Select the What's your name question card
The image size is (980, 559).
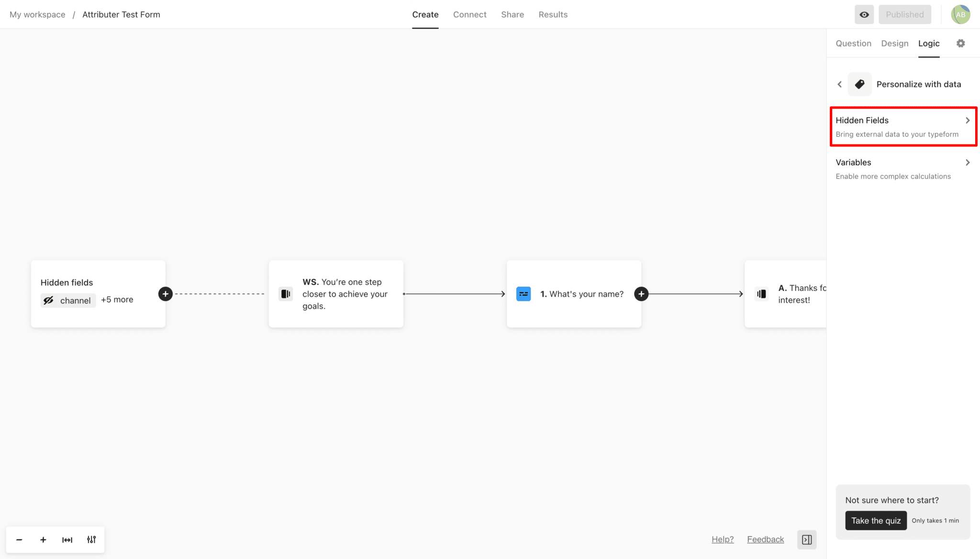click(574, 294)
